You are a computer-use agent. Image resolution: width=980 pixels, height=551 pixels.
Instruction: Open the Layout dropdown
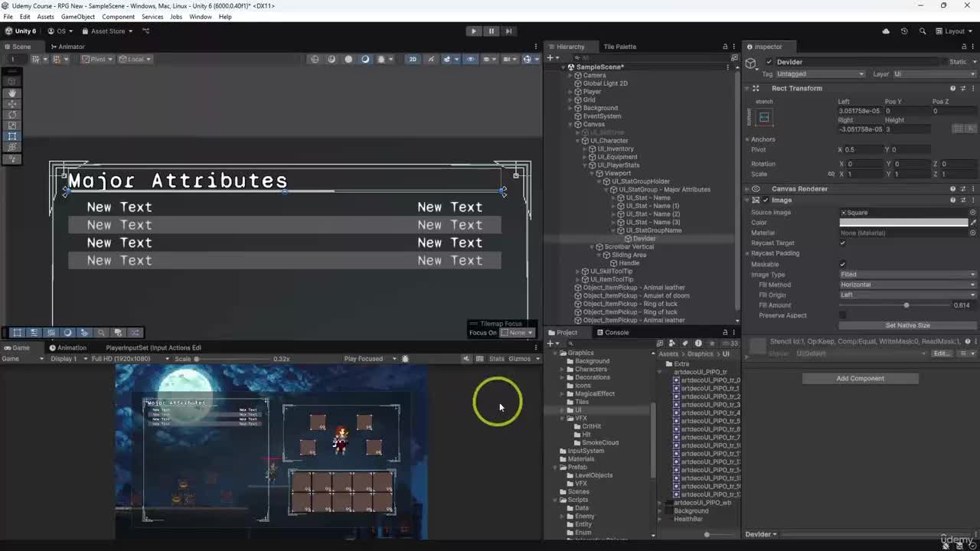point(954,31)
